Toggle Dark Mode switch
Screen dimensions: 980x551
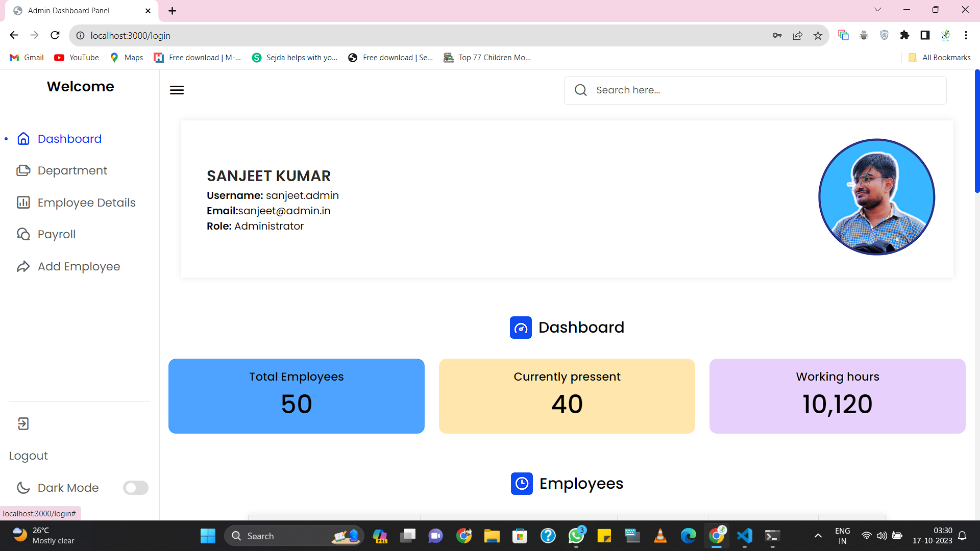coord(135,487)
